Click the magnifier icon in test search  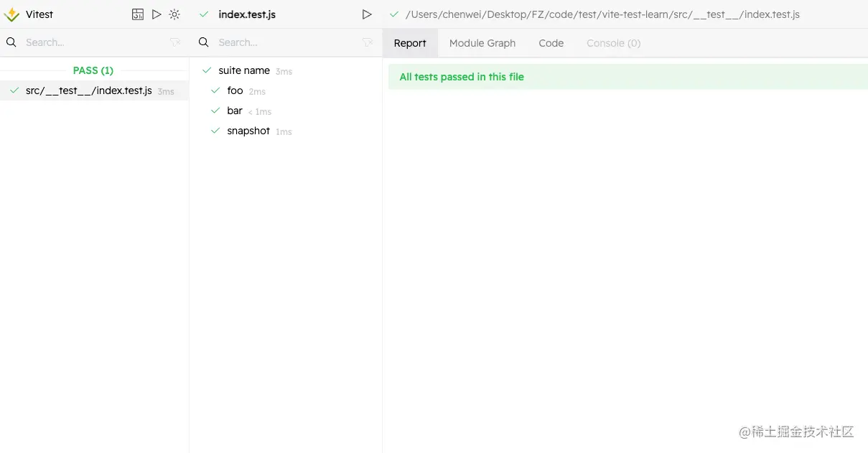(204, 42)
